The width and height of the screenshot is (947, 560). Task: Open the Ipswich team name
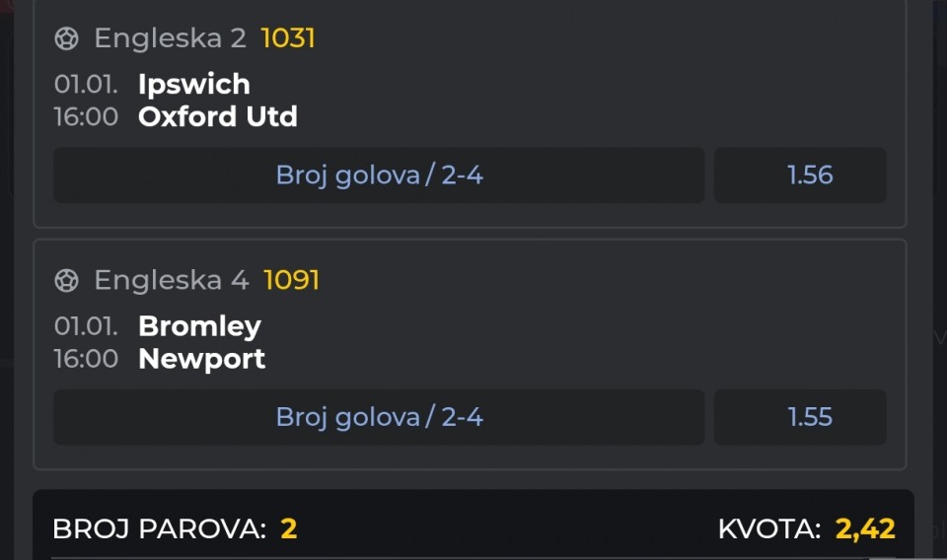pyautogui.click(x=194, y=84)
